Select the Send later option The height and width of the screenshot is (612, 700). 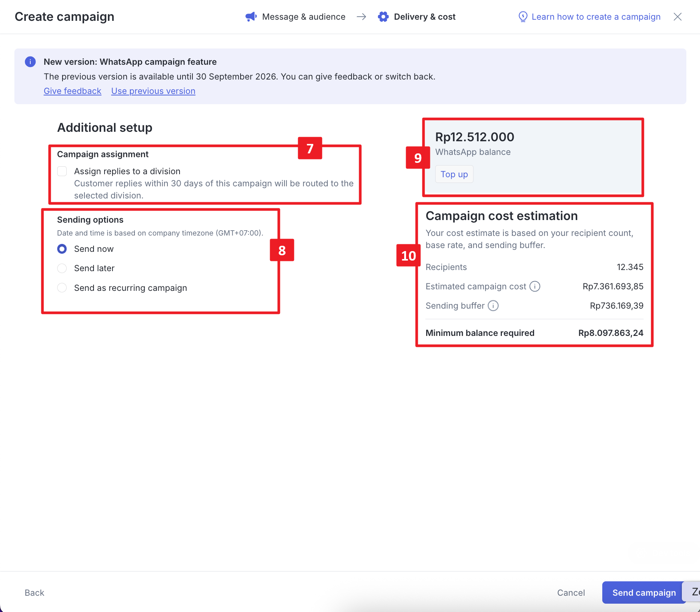pos(62,268)
